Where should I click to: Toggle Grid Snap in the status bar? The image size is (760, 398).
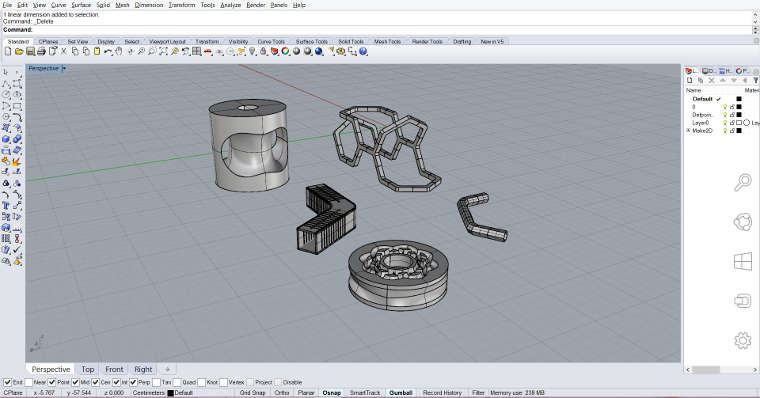click(252, 393)
